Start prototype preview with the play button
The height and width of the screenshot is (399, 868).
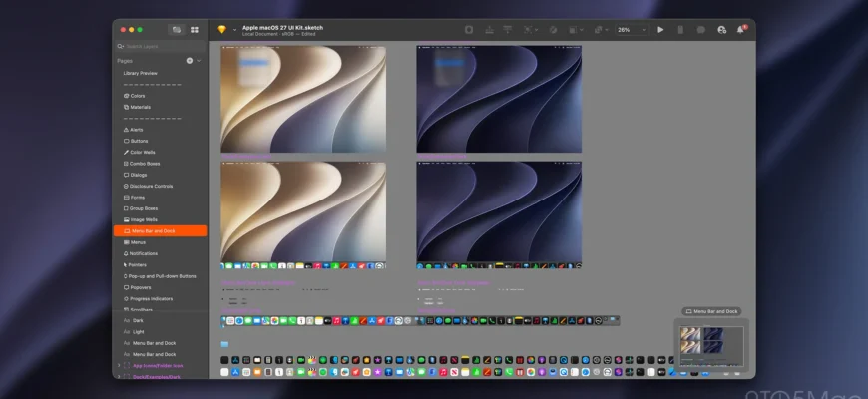pos(660,30)
